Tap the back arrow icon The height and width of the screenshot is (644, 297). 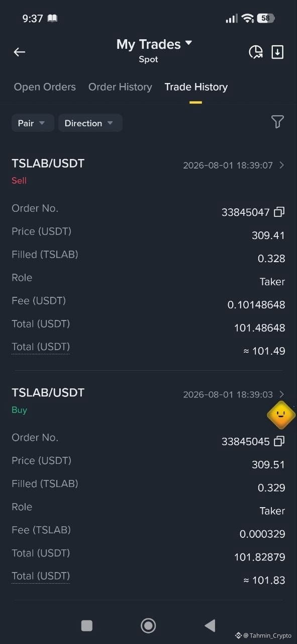point(19,52)
